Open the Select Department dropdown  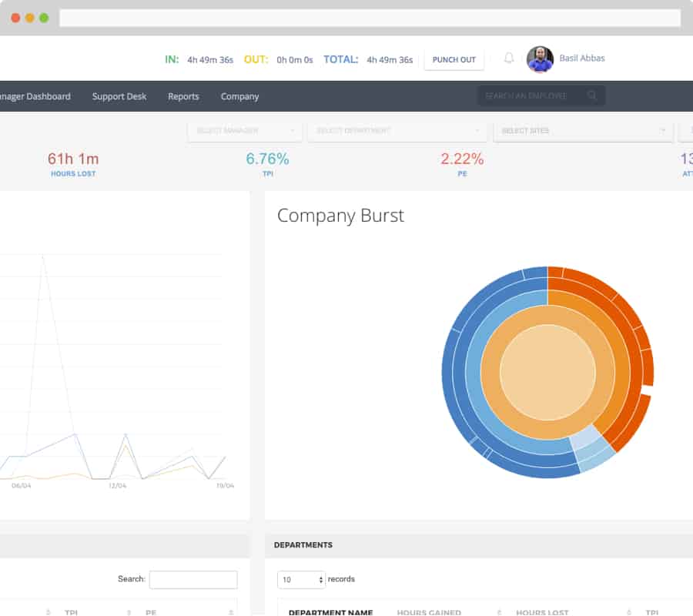click(397, 131)
